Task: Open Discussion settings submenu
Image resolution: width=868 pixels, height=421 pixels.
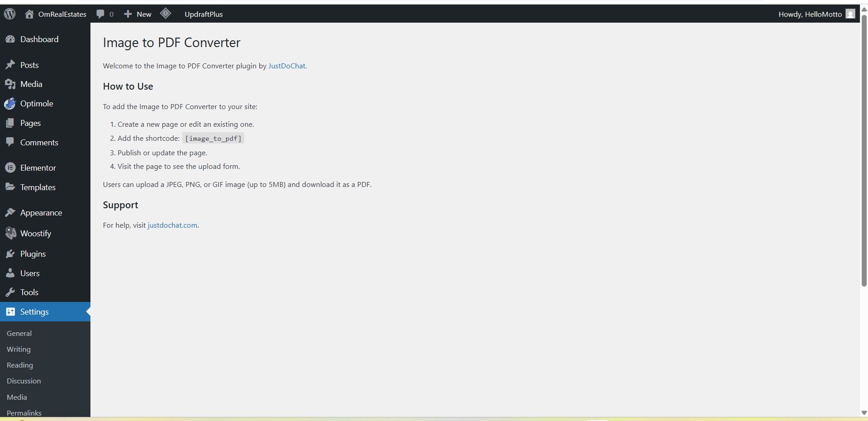Action: point(24,381)
